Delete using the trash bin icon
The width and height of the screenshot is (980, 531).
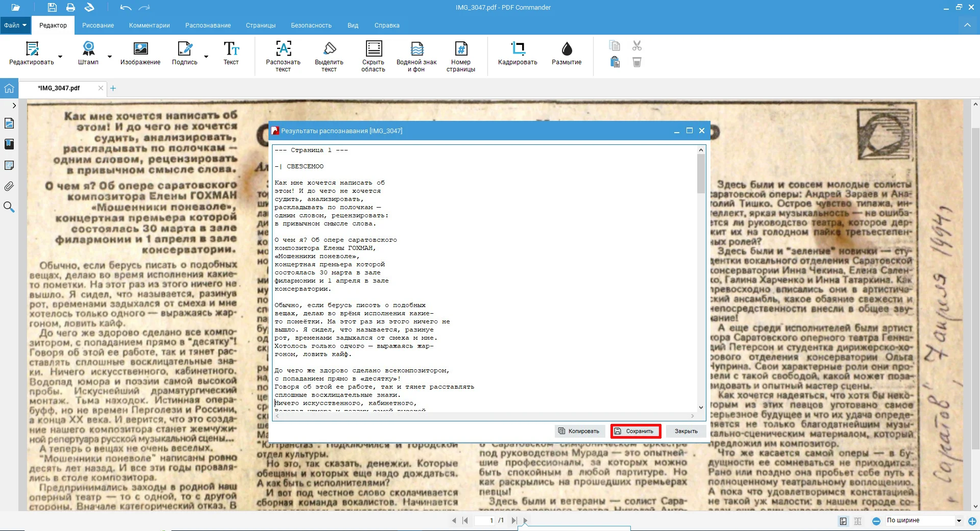636,62
